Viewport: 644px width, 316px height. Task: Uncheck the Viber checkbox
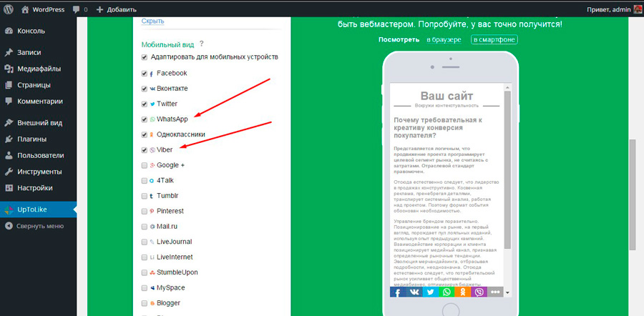pyautogui.click(x=144, y=150)
